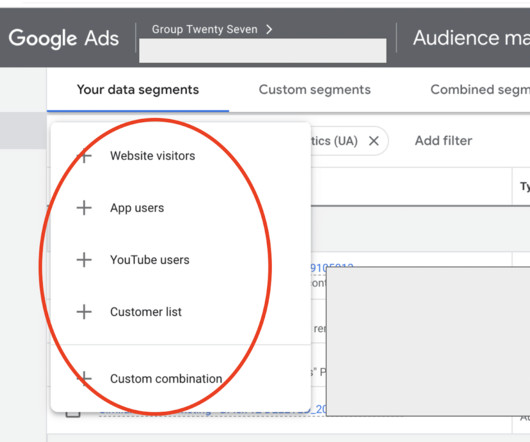Viewport: 530px width, 442px height.
Task: Choose App users from the menu
Action: (180, 208)
